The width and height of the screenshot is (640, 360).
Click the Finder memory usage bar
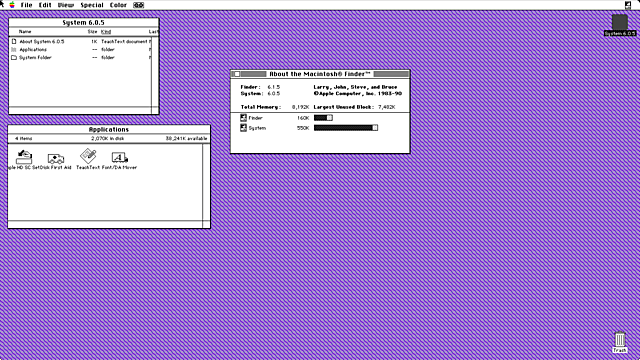point(323,118)
